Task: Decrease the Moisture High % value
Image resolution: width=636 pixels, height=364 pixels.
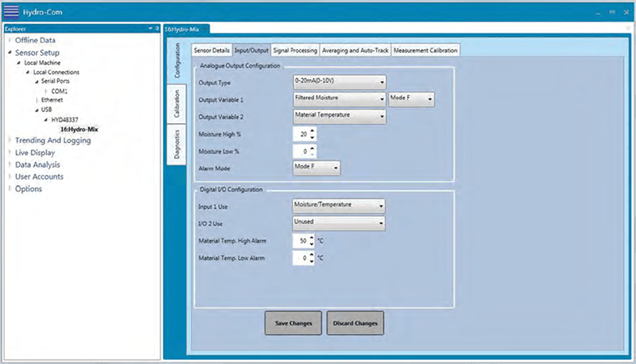Action: tap(312, 137)
